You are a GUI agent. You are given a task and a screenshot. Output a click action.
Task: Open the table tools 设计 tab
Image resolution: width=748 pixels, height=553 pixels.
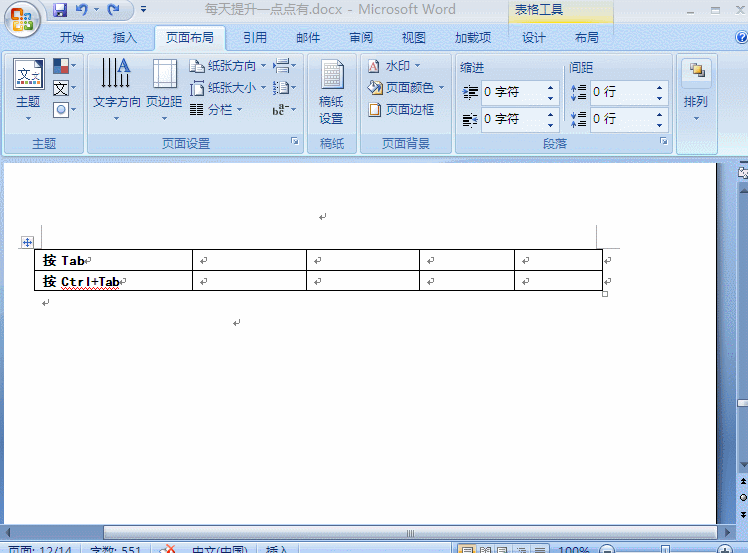(x=533, y=38)
